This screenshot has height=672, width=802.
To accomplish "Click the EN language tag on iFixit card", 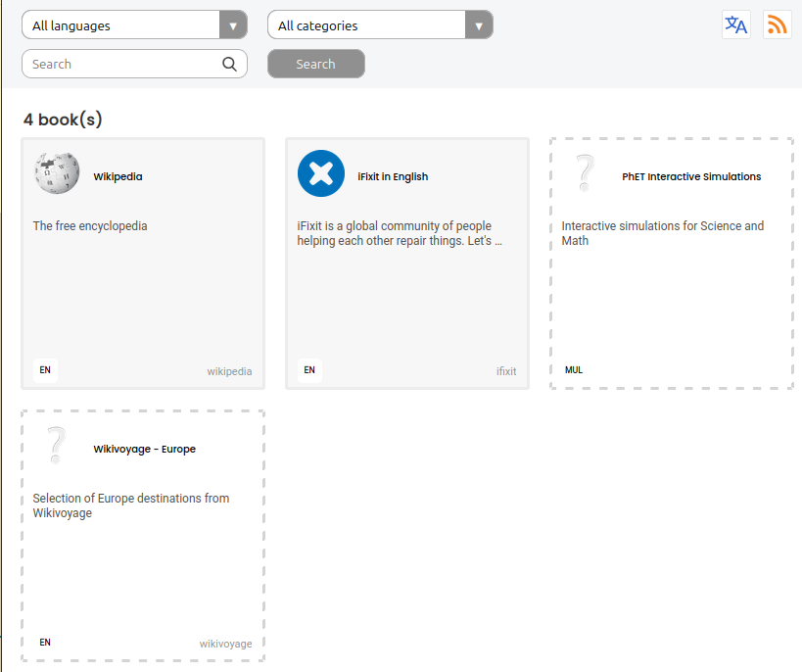I will [x=309, y=370].
